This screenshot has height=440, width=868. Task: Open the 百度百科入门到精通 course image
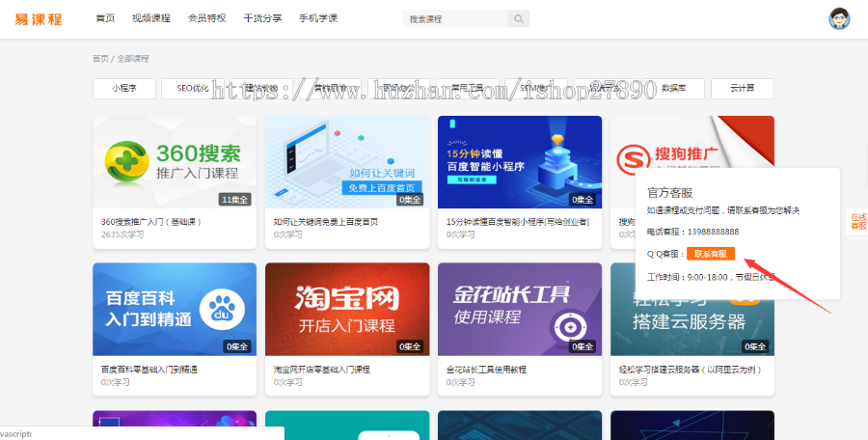[x=175, y=308]
